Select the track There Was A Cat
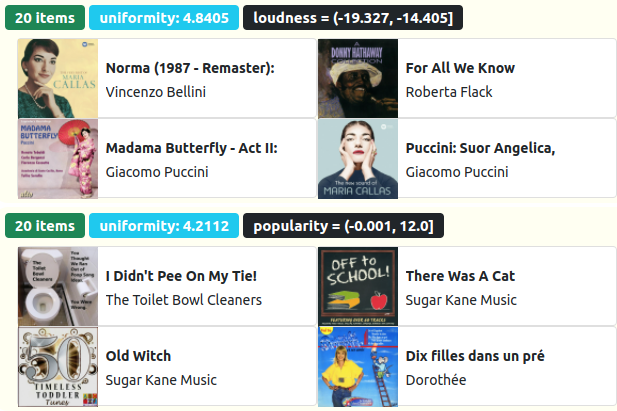Screen dimensions: 617x411 tap(460, 276)
